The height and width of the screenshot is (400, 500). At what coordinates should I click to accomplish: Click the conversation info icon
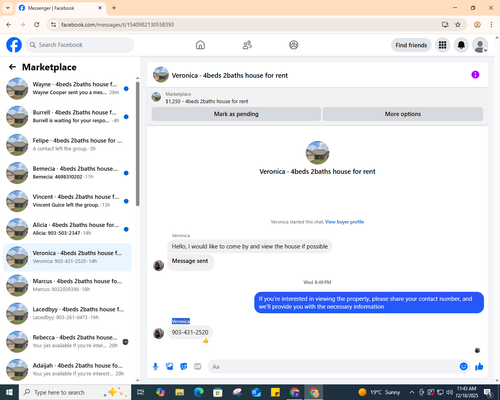[x=475, y=75]
